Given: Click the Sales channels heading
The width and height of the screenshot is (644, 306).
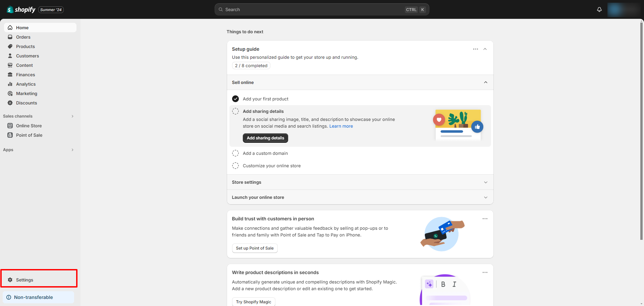Looking at the screenshot, I should click(18, 116).
